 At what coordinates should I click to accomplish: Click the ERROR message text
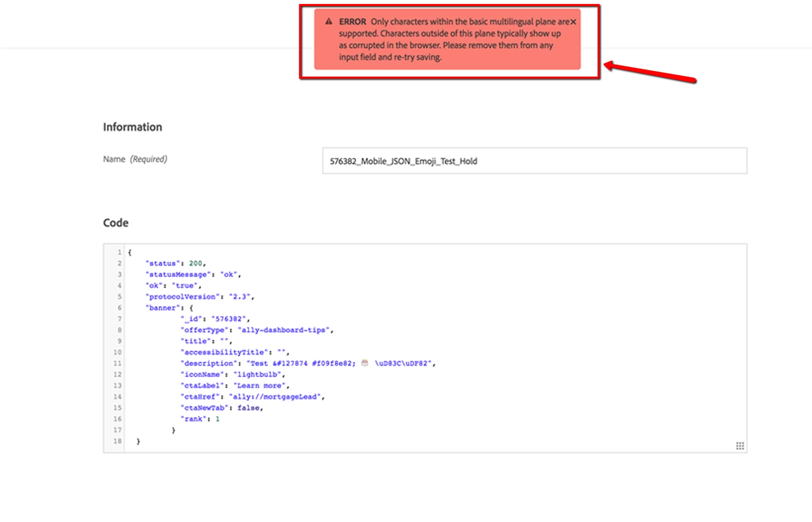(x=455, y=39)
